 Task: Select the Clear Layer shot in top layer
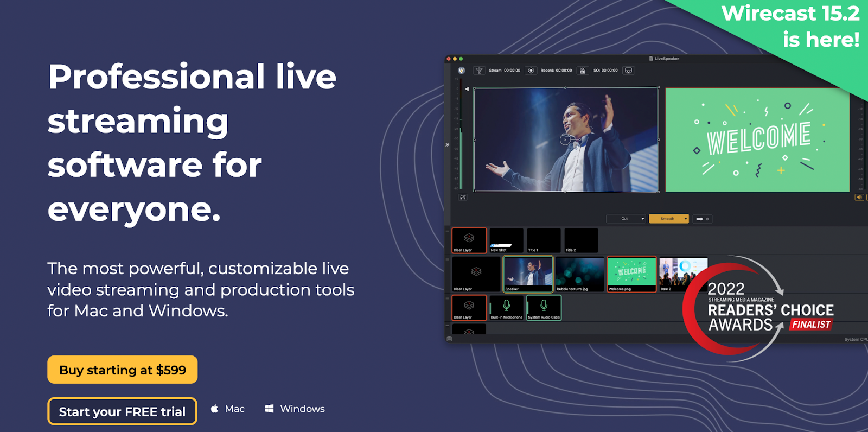(x=469, y=240)
